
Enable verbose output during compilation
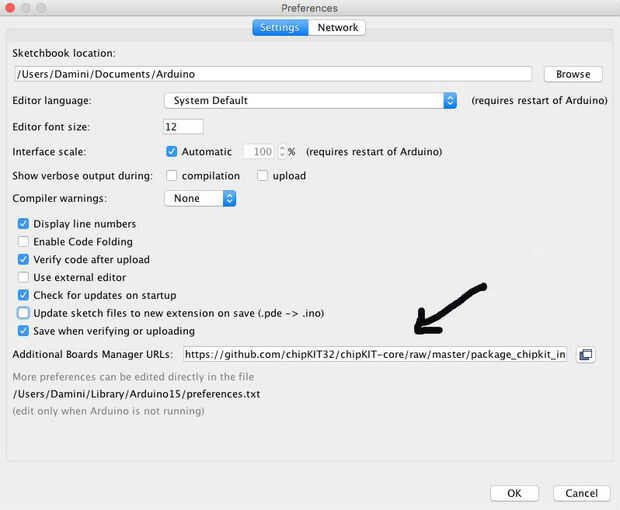(172, 175)
